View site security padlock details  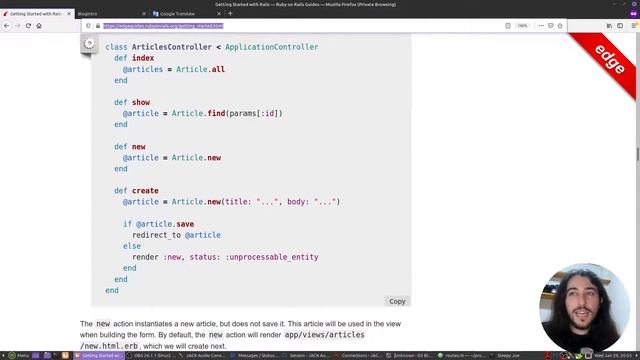(x=98, y=26)
